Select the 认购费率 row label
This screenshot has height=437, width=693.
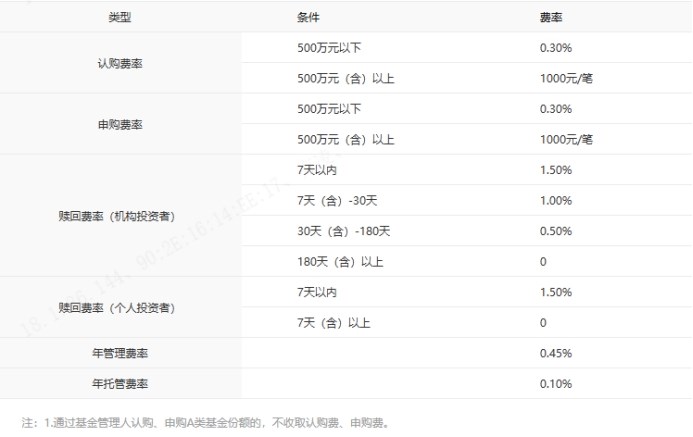(119, 63)
